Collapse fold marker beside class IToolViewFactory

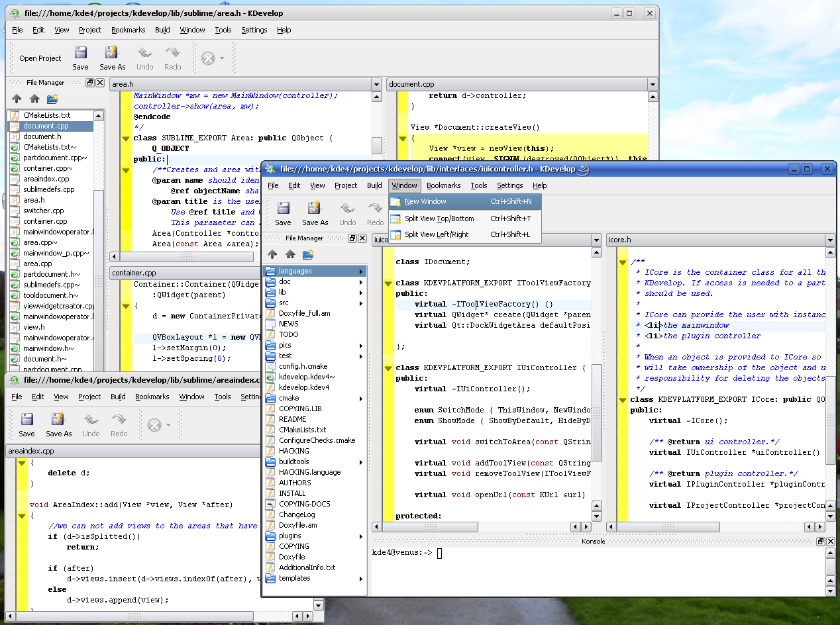coord(388,283)
